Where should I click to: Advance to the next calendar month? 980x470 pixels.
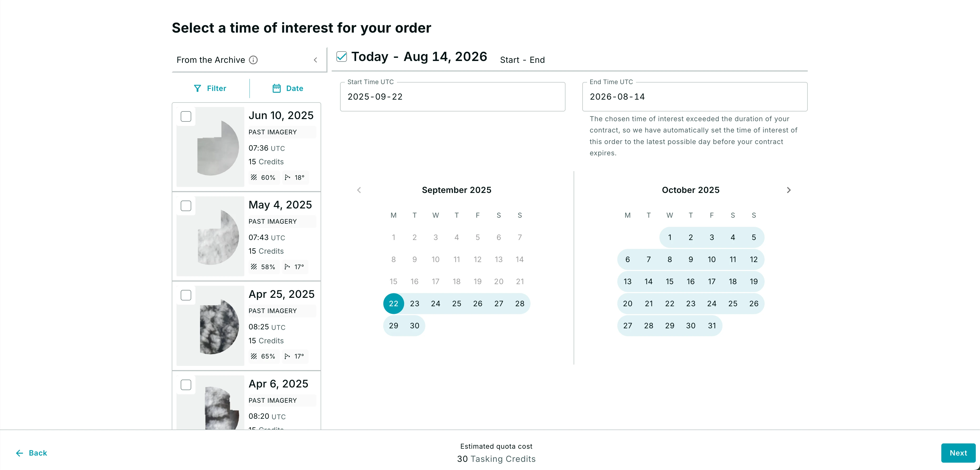(x=789, y=190)
